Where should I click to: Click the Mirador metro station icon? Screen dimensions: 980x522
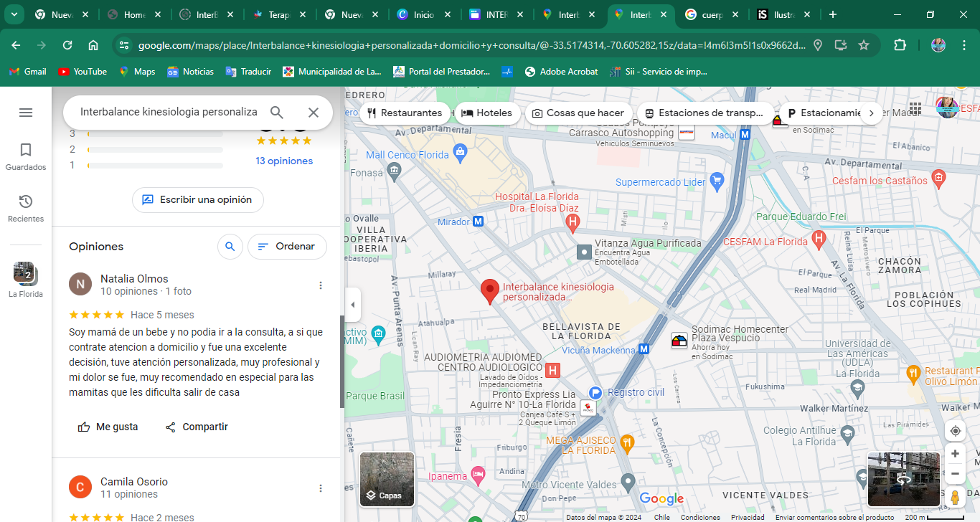[479, 222]
